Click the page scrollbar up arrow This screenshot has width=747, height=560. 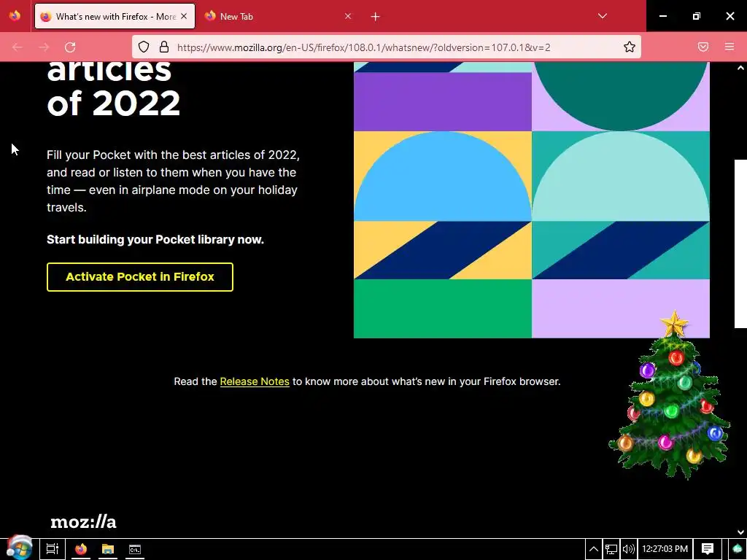pyautogui.click(x=740, y=68)
